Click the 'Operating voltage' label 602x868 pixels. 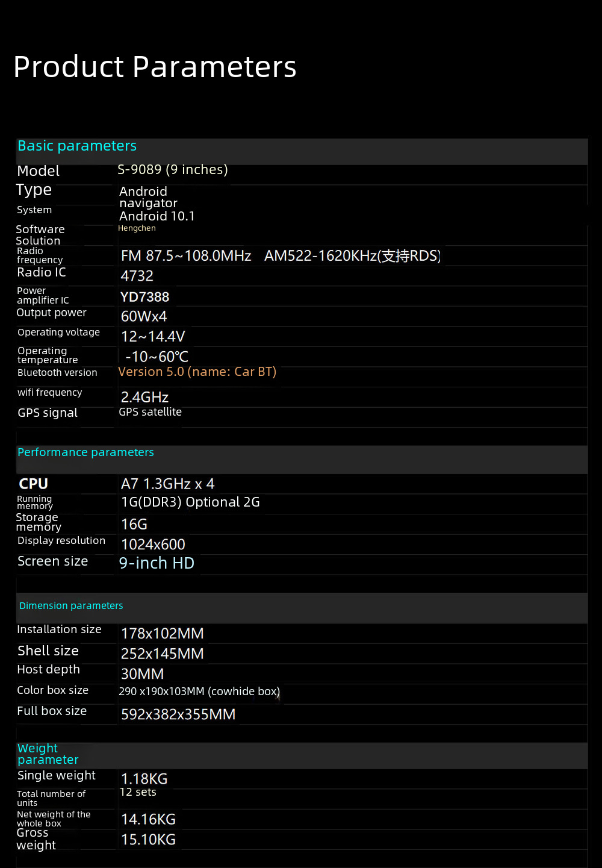click(59, 333)
